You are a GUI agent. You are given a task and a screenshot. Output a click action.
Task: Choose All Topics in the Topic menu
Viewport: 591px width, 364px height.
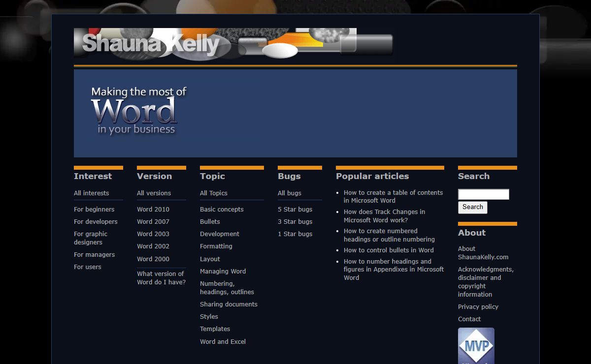214,193
